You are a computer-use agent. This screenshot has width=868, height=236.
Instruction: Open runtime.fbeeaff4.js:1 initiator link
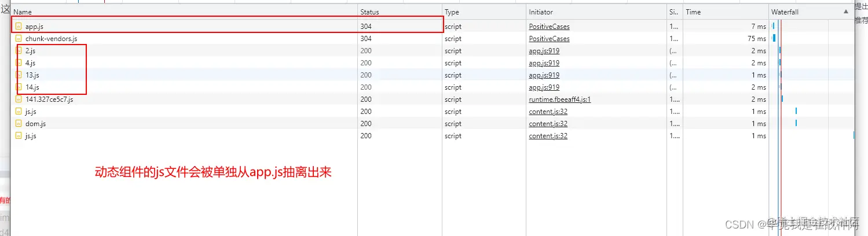[559, 99]
